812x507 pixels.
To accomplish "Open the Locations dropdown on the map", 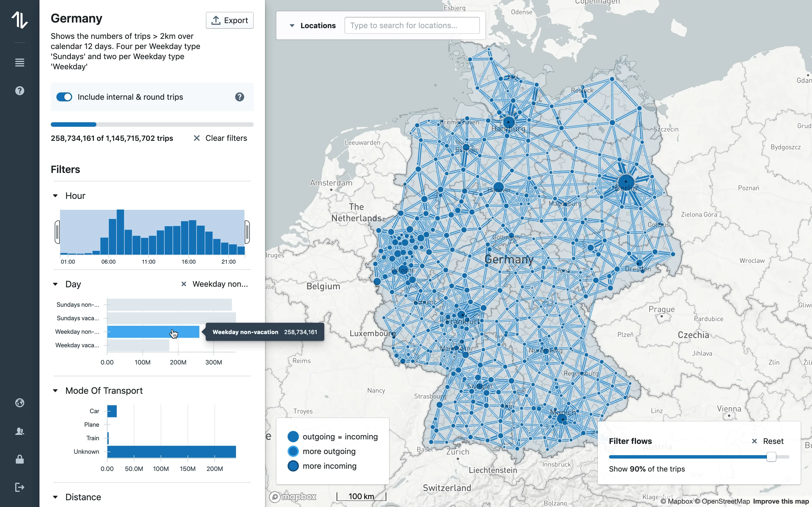I will coord(292,25).
